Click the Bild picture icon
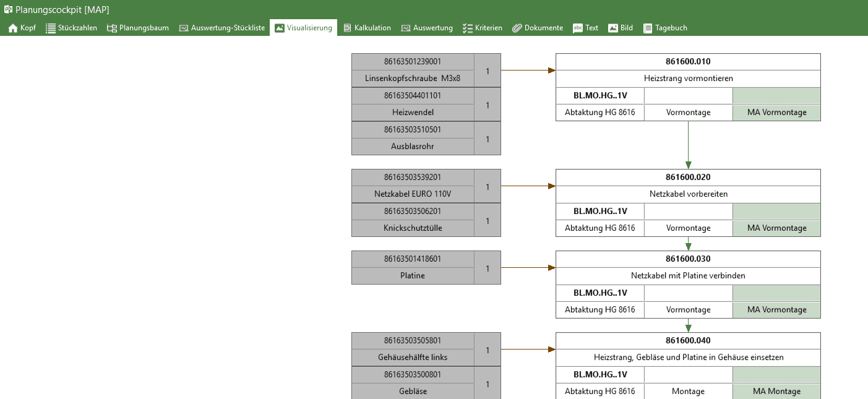Screen dimensions: 868x399 pyautogui.click(x=613, y=28)
